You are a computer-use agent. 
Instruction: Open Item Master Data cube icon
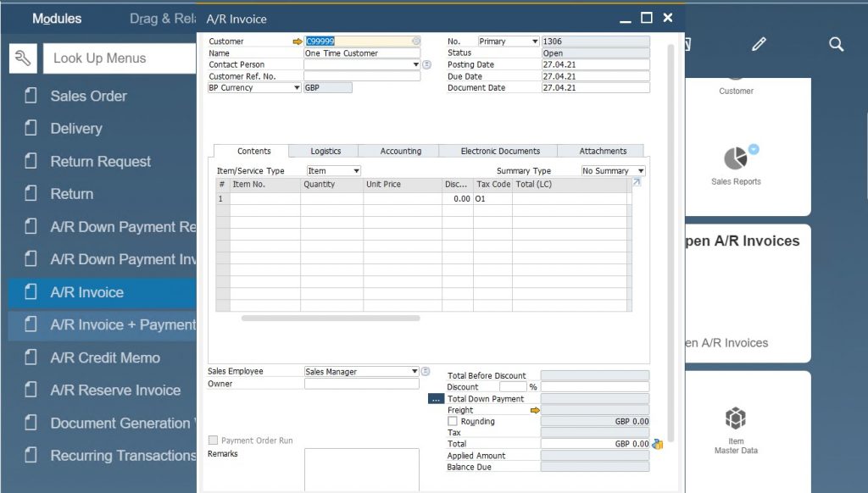coord(735,417)
